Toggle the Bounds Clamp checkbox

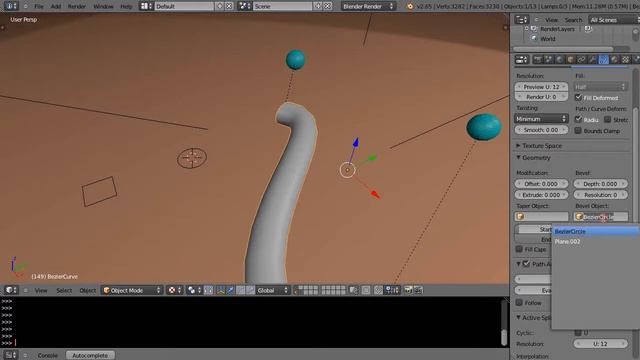tap(578, 131)
